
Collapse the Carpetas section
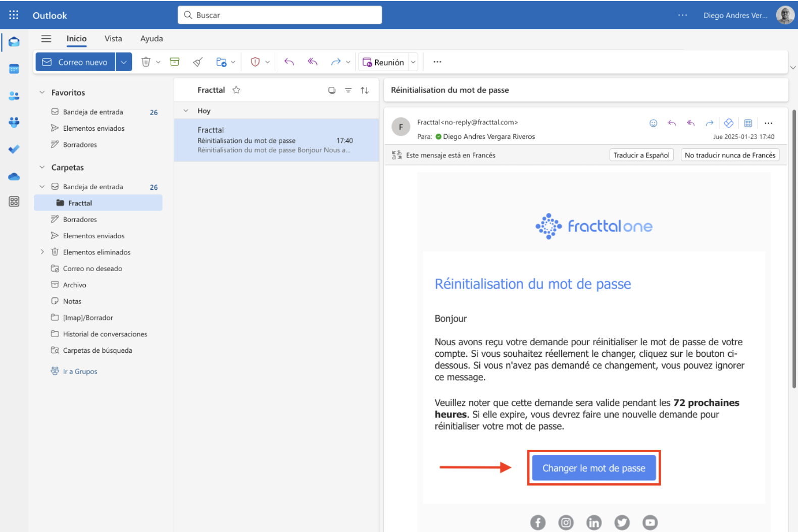(42, 167)
